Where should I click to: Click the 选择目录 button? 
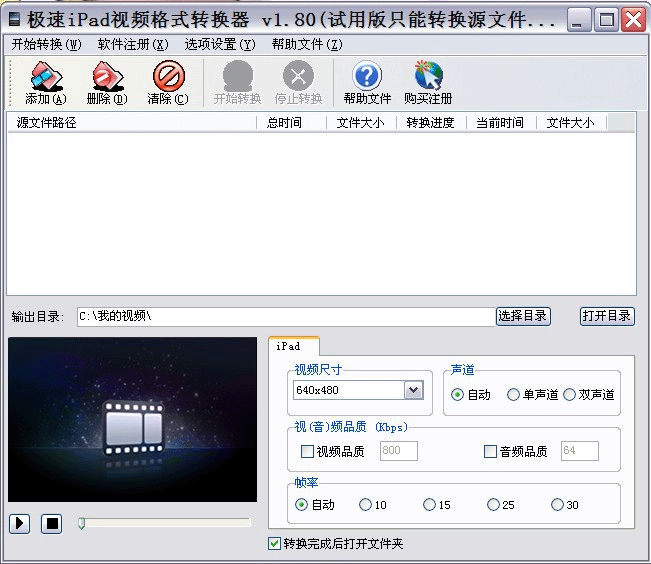click(523, 316)
